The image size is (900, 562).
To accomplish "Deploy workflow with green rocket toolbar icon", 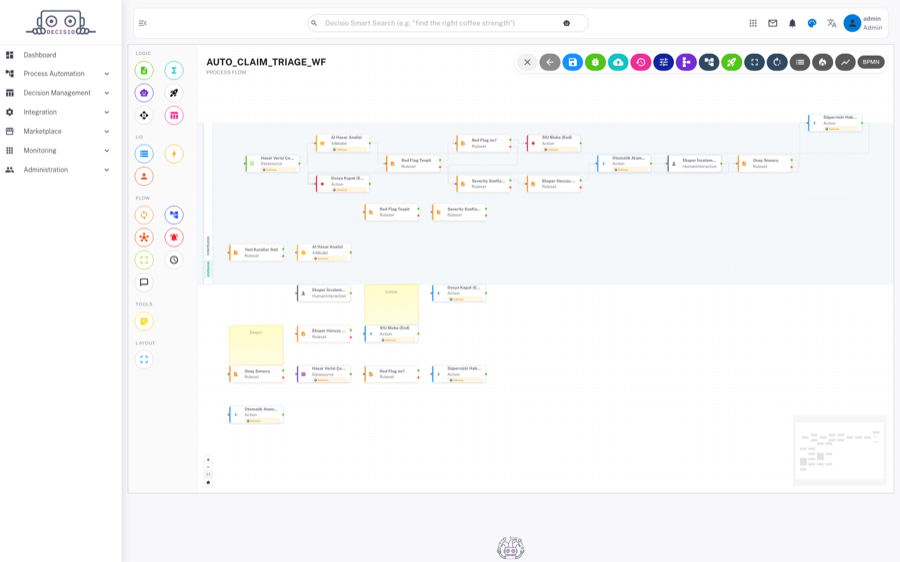I will tap(732, 62).
